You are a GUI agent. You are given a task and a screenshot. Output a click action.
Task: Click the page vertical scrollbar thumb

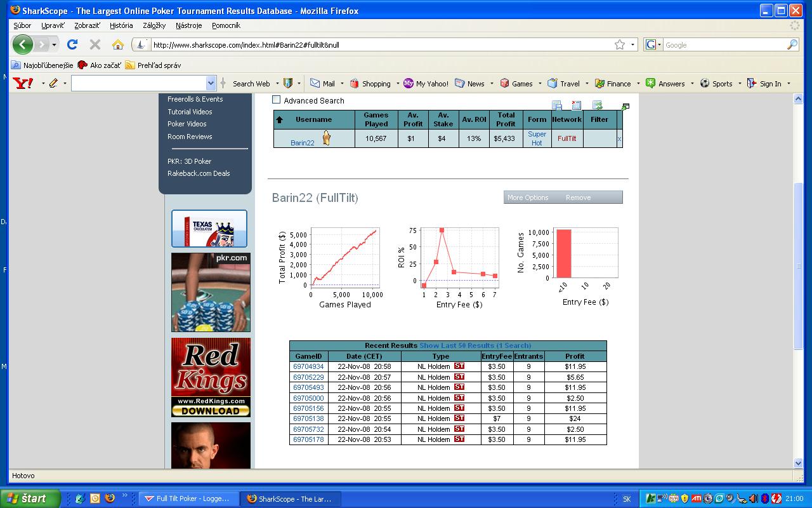pyautogui.click(x=798, y=265)
